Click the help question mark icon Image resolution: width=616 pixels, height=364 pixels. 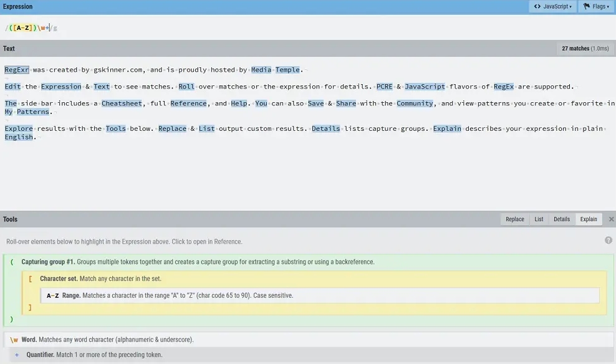click(x=608, y=241)
